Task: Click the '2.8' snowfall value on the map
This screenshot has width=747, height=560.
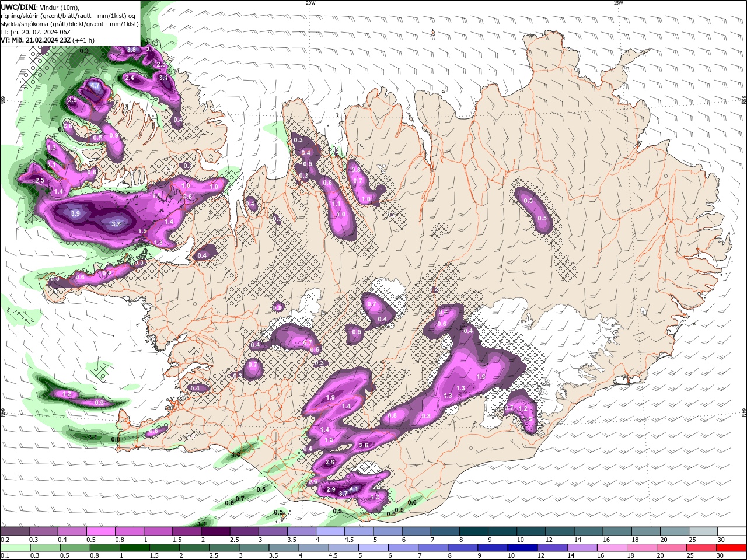Action: click(330, 462)
